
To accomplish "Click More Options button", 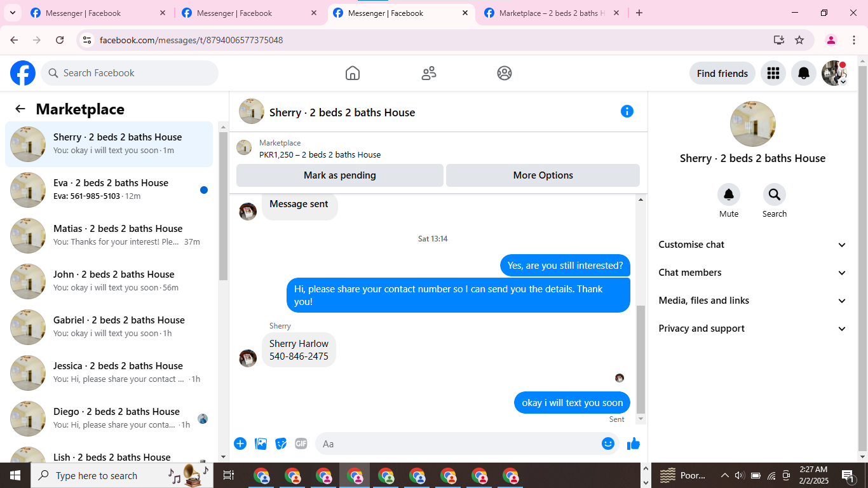I will click(543, 175).
